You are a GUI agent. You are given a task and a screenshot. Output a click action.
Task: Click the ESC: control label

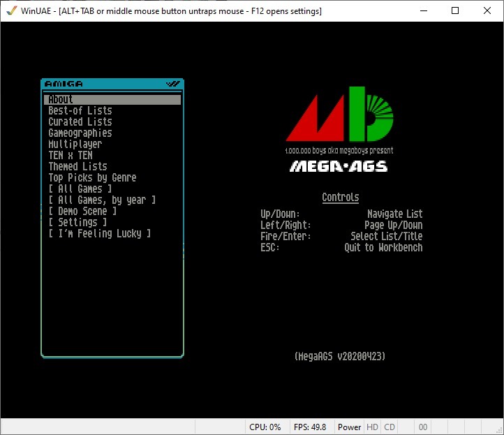(x=269, y=248)
